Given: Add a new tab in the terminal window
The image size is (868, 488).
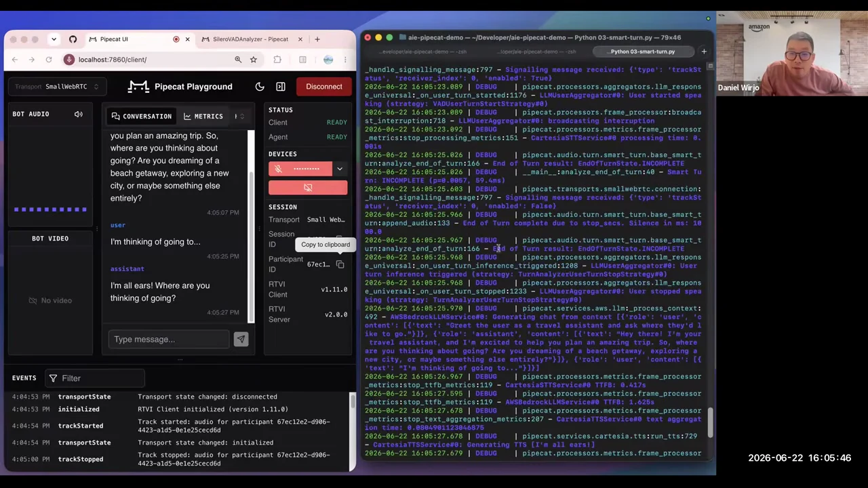Looking at the screenshot, I should [704, 52].
